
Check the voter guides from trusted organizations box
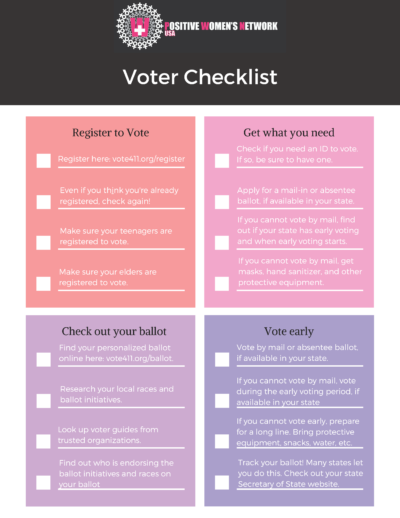[43, 441]
